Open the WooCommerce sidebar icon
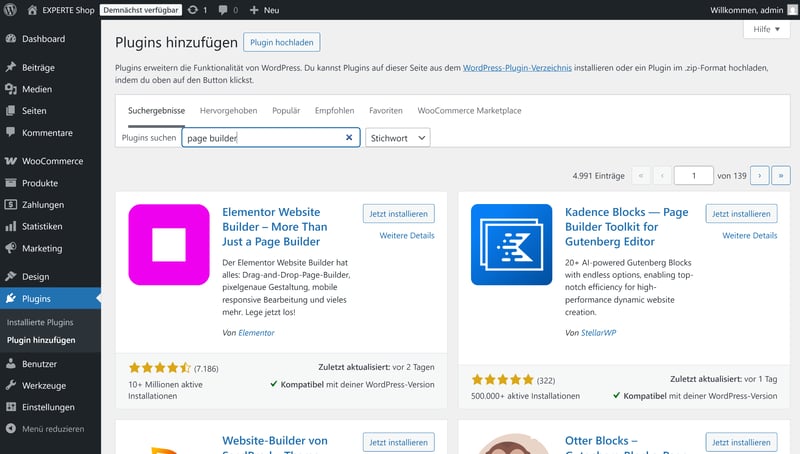 click(x=11, y=161)
